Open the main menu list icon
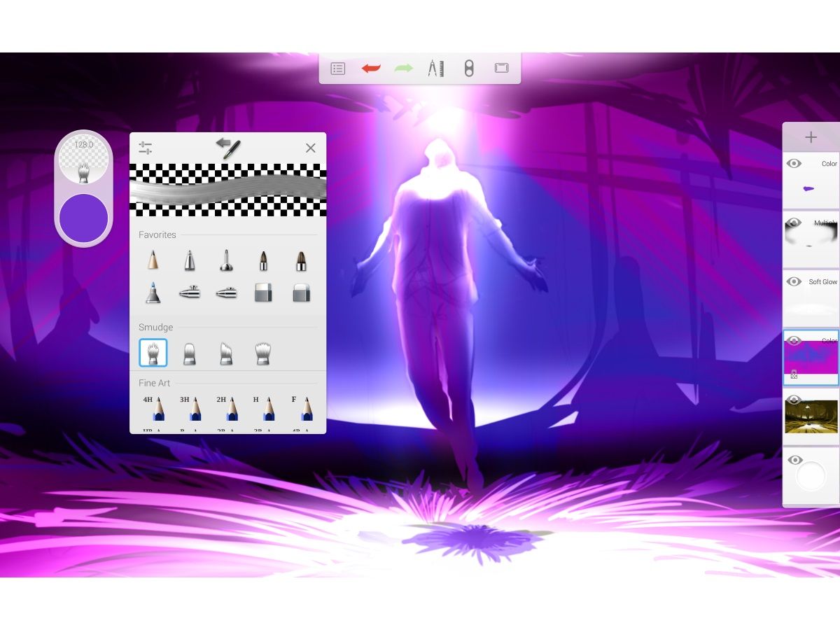 (338, 69)
